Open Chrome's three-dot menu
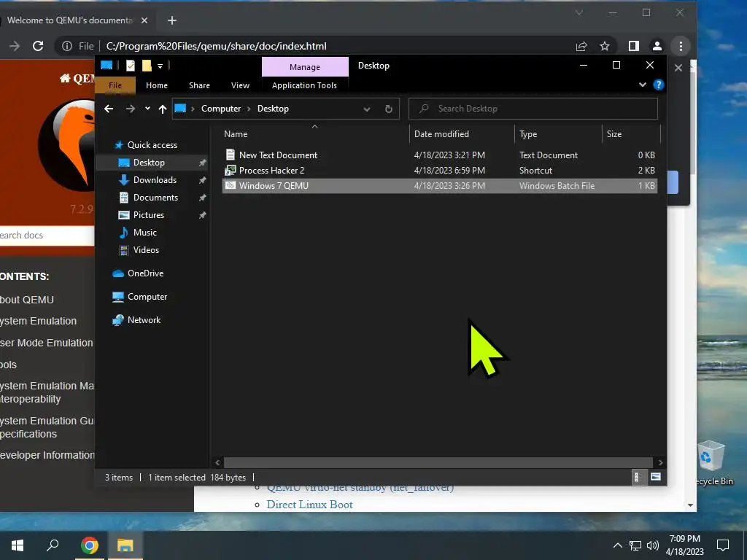 [681, 46]
